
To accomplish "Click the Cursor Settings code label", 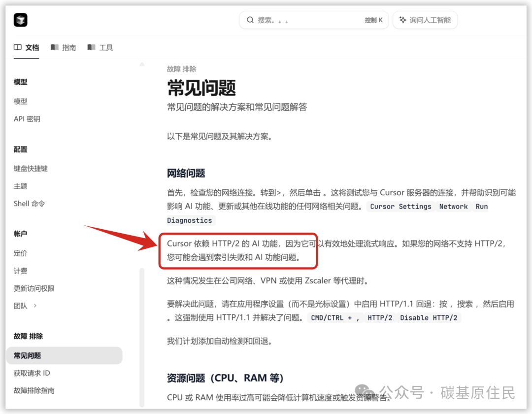I will (x=400, y=207).
